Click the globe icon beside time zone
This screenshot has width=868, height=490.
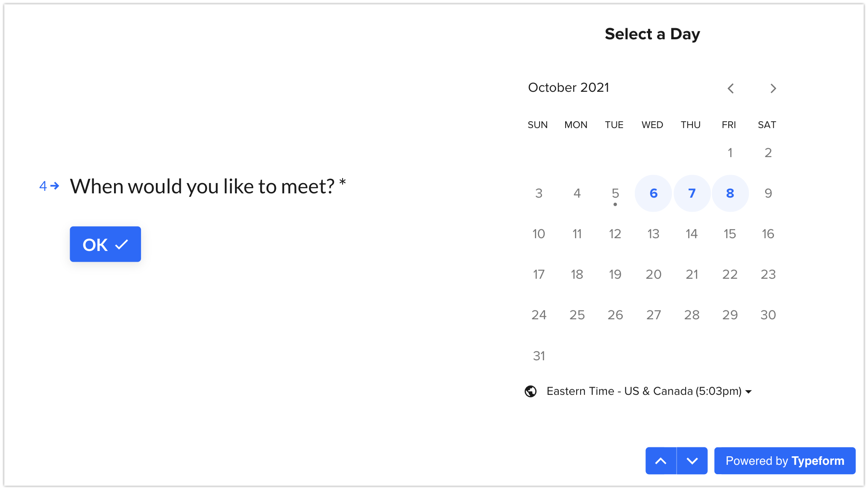click(x=531, y=391)
